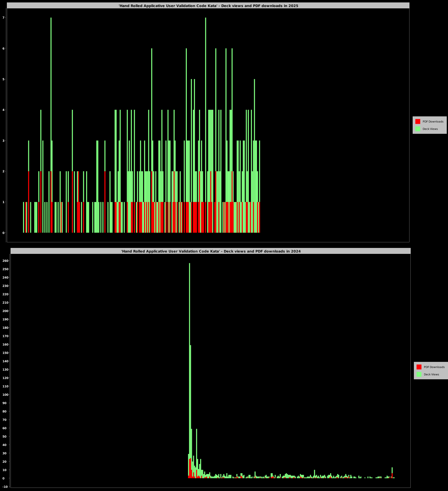
Task: Select the 2024 chart title bar
Action: point(211,251)
